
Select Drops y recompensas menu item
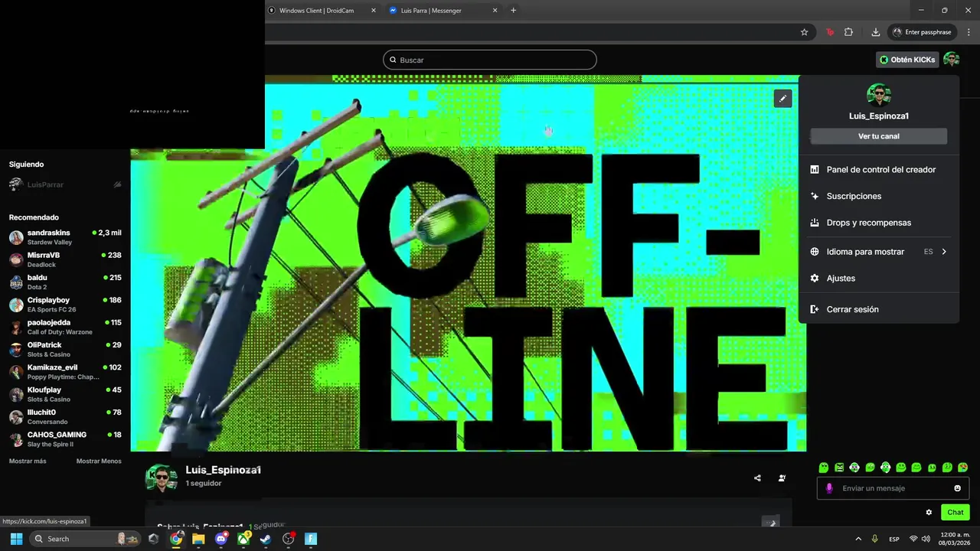pos(879,223)
